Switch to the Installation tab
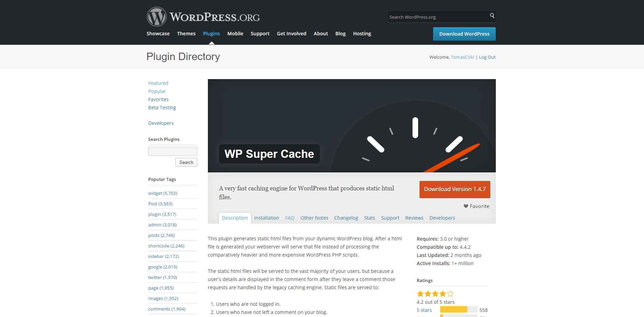The image size is (644, 317). tap(267, 218)
